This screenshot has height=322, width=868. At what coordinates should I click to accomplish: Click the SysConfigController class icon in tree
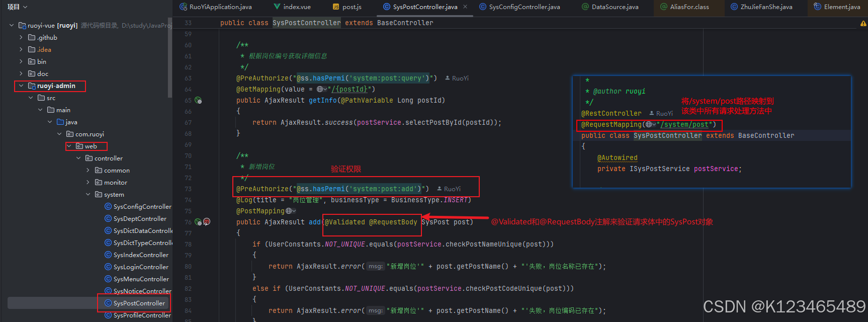coord(108,206)
